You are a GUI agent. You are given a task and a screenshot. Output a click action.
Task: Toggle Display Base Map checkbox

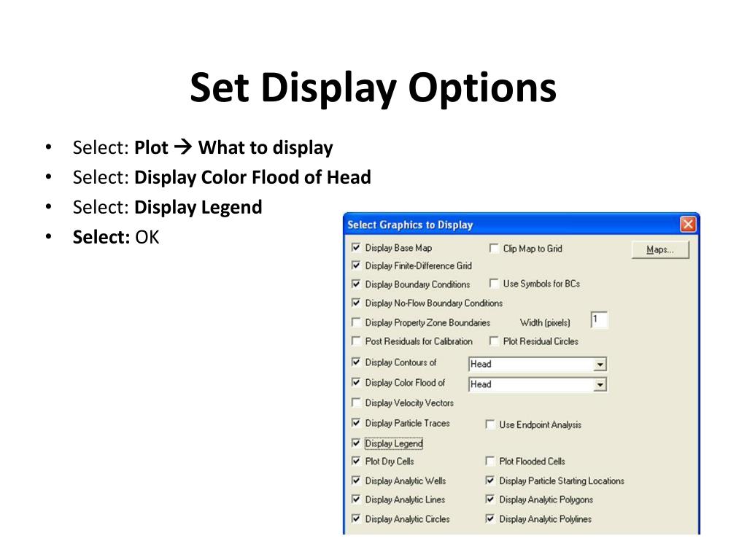tap(356, 248)
